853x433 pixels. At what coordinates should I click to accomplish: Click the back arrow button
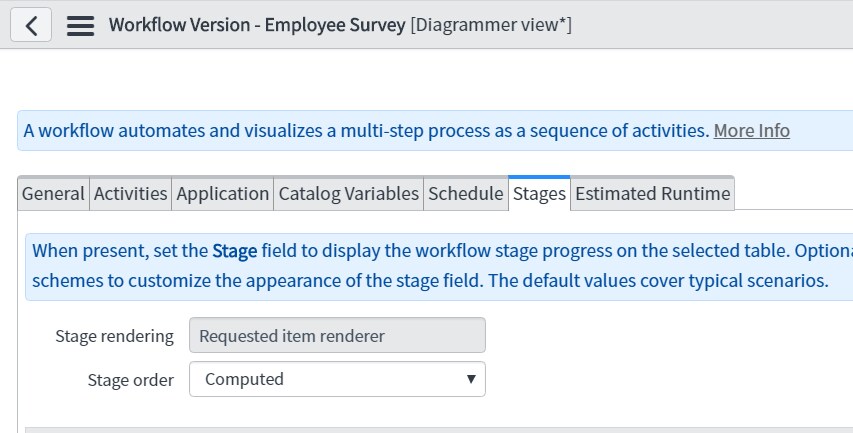(x=31, y=25)
